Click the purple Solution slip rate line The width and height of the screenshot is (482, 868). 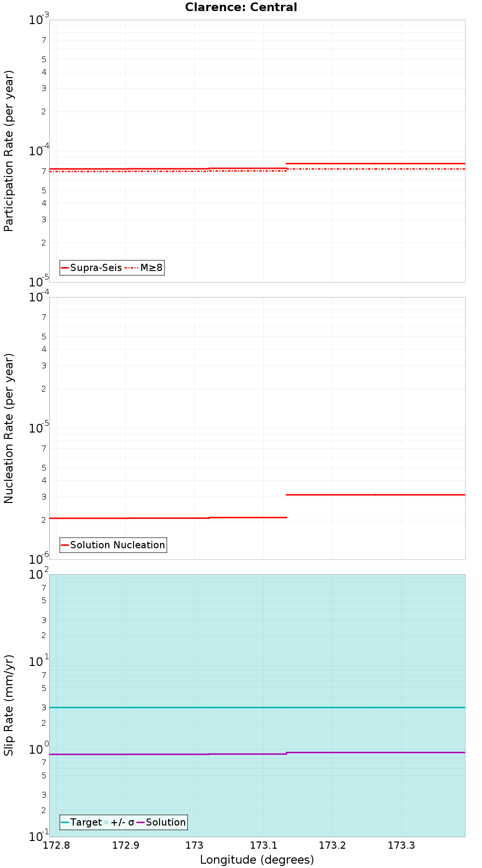(257, 753)
